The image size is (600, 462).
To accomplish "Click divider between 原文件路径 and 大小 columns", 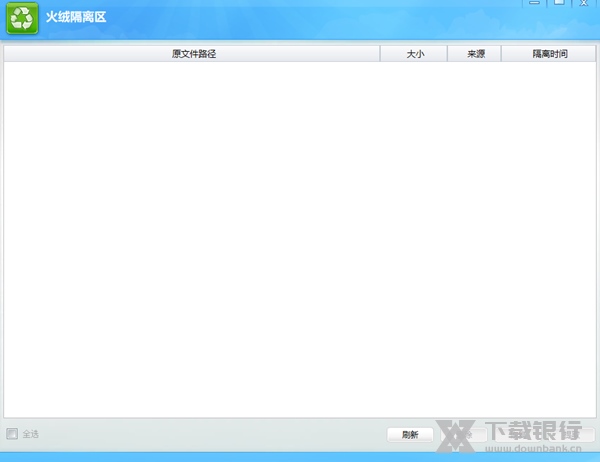I will [x=380, y=54].
